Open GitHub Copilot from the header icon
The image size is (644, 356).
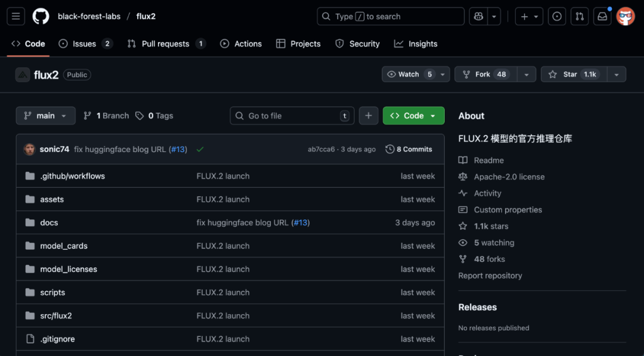[478, 16]
